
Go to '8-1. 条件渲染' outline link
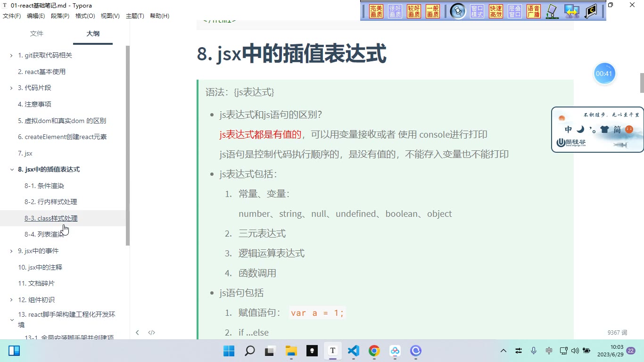coord(44,186)
